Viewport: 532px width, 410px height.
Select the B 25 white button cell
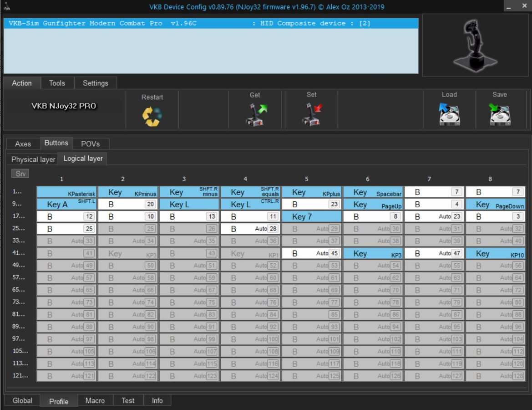point(66,229)
